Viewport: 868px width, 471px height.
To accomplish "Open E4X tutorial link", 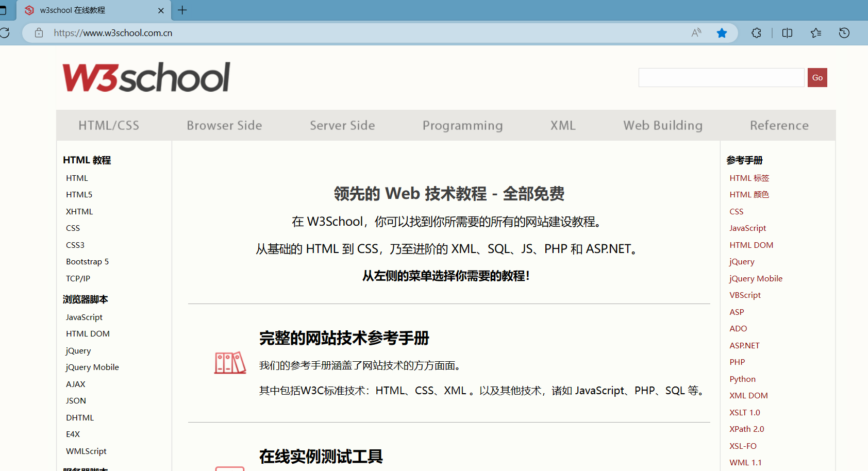I will click(x=73, y=434).
